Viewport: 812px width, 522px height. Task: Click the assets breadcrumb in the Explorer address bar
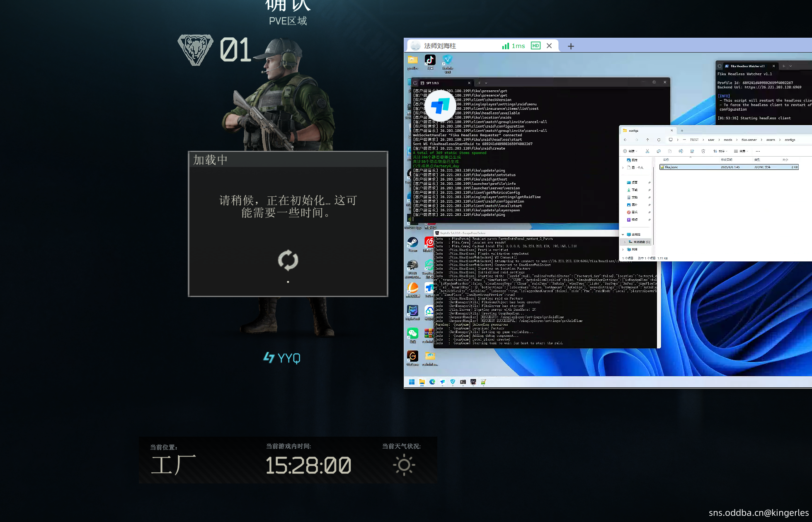(x=771, y=140)
